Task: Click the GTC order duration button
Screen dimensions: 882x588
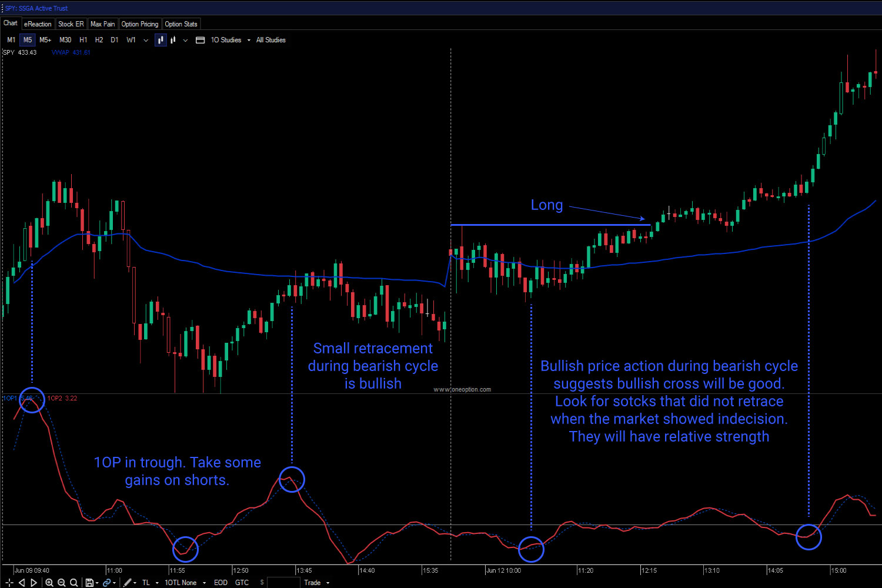Action: point(242,582)
